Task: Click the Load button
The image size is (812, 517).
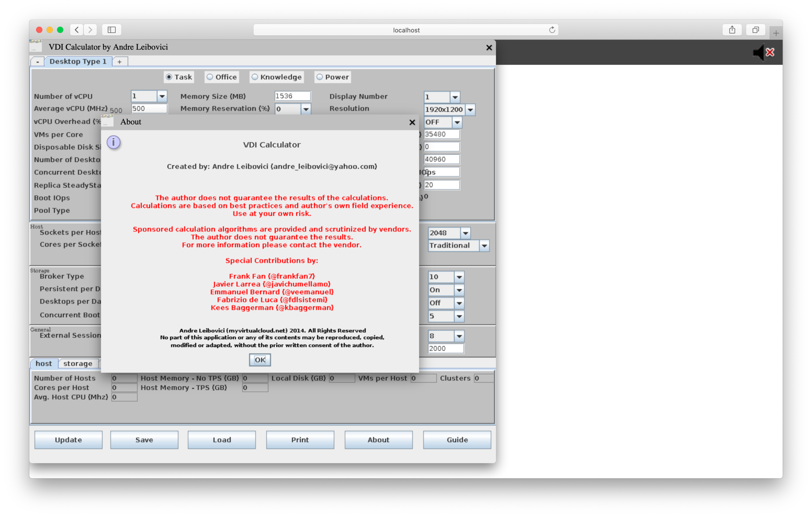Action: pos(222,440)
